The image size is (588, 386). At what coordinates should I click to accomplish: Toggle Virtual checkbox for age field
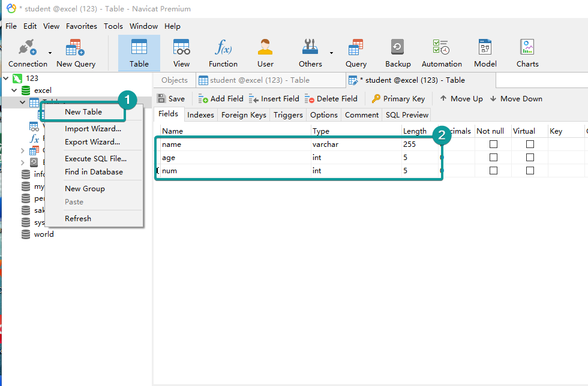pyautogui.click(x=530, y=158)
